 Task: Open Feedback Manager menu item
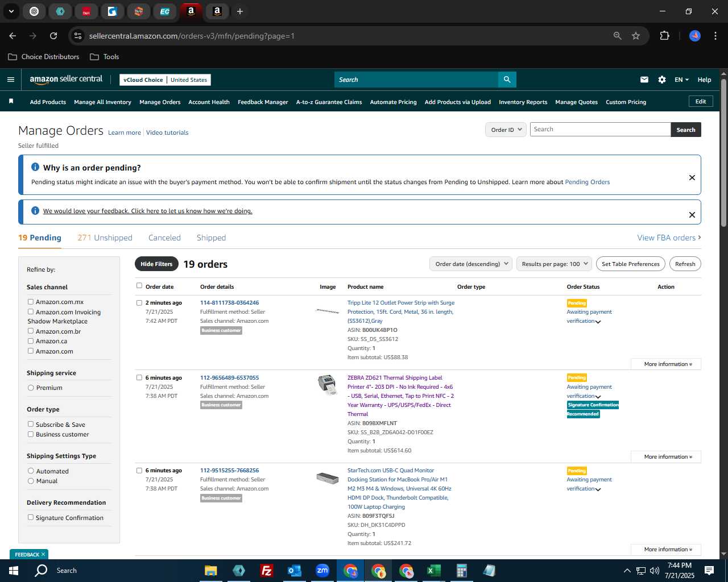pyautogui.click(x=263, y=102)
